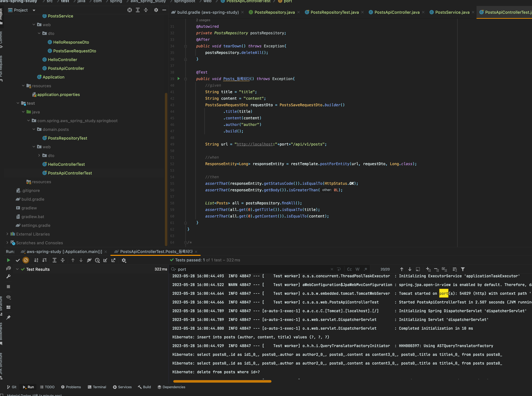Unselect occurrence icon in search bar
The image size is (532, 396).
[436, 269]
